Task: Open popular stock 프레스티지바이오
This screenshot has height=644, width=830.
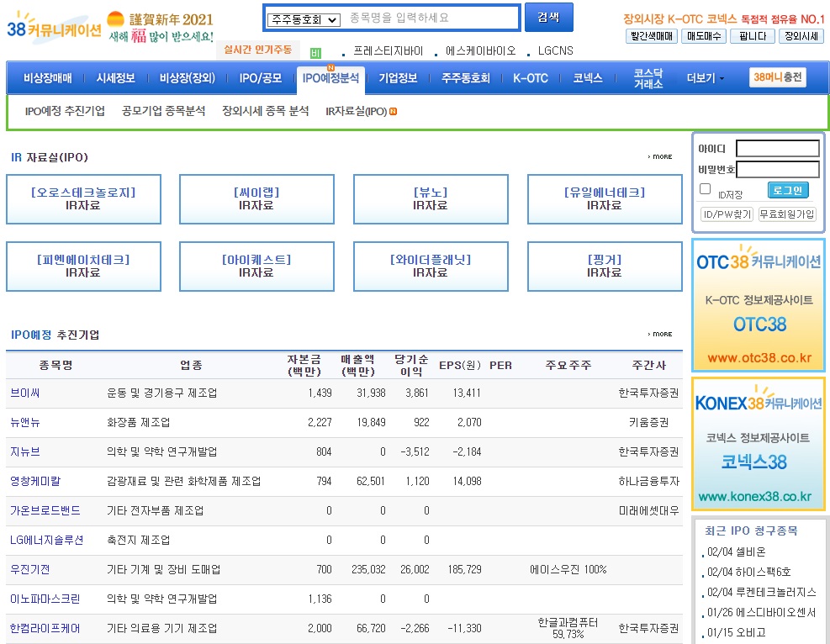Action: pyautogui.click(x=388, y=50)
